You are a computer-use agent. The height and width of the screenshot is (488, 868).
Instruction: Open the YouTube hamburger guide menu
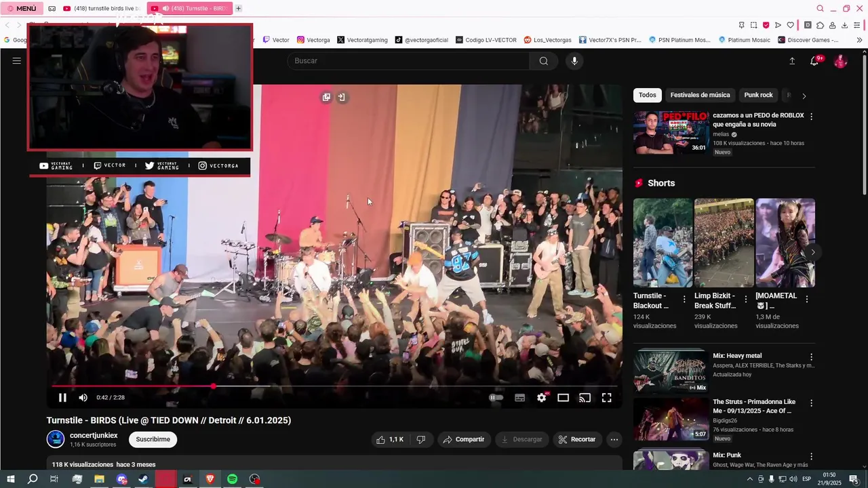[16, 61]
